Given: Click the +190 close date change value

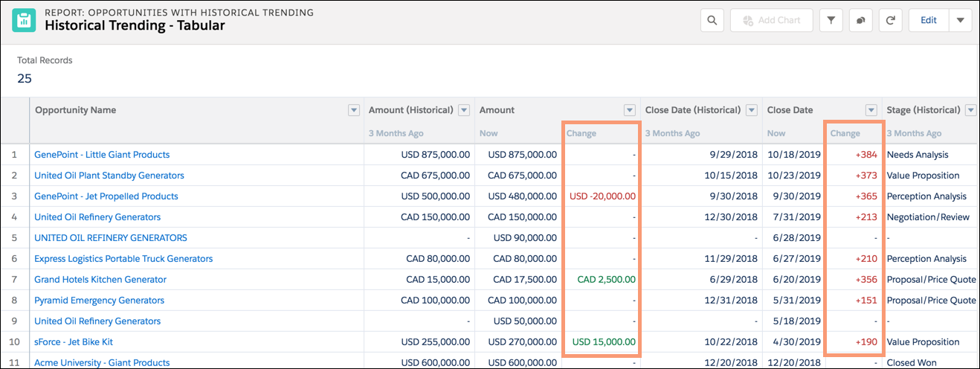Looking at the screenshot, I should (866, 342).
